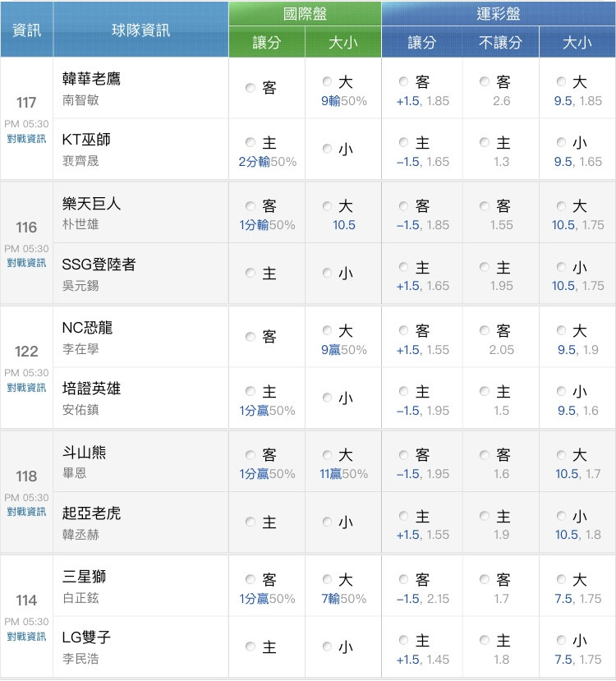The image size is (616, 681).
Task: Select 主 +1.5, 1.65 radio for SSG登陸者
Action: click(x=404, y=267)
